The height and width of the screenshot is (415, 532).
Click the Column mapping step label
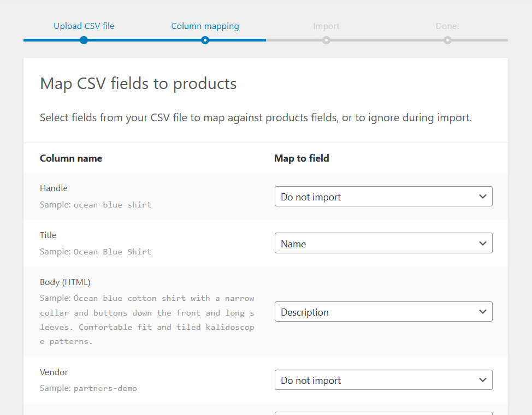pos(205,26)
